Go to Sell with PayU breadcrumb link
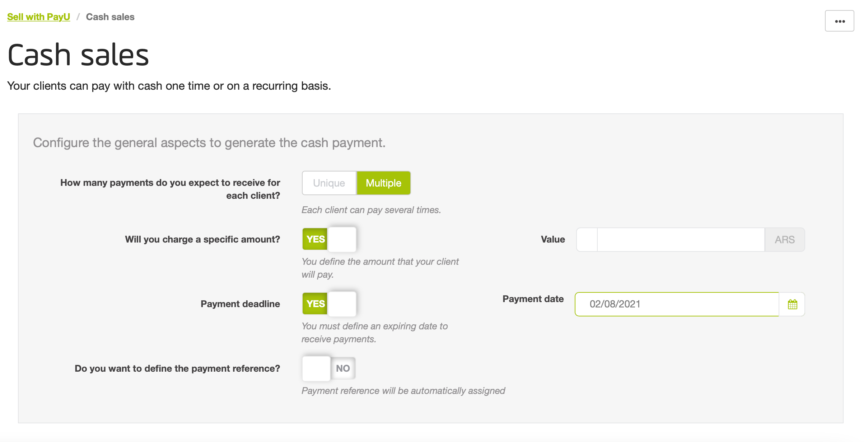Screen dimensions: 868x442 [x=39, y=17]
